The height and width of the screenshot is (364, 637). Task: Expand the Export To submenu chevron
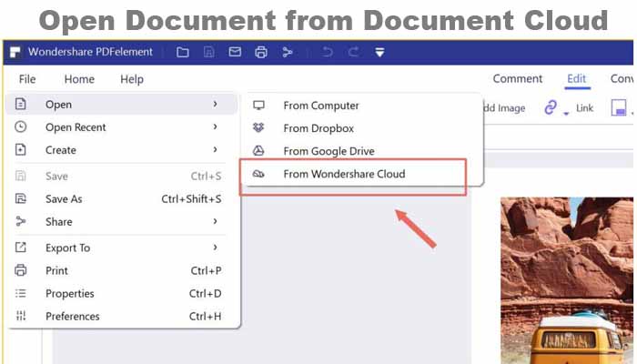click(x=216, y=247)
